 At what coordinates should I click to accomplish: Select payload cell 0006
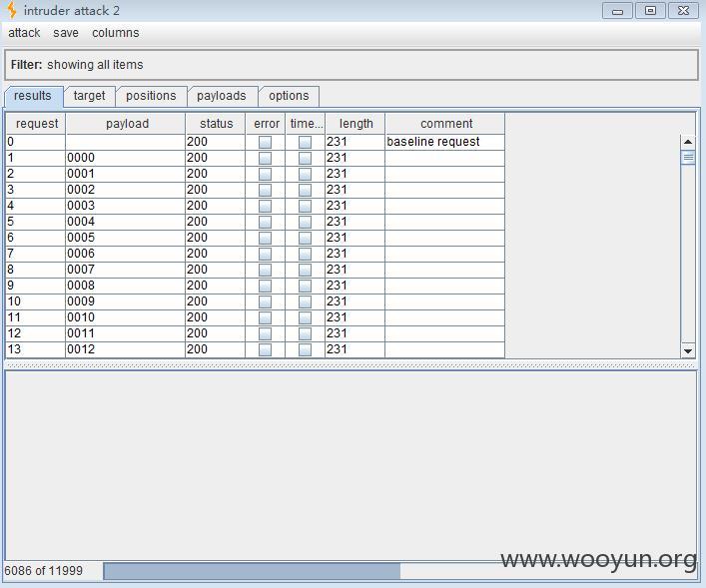coord(125,254)
